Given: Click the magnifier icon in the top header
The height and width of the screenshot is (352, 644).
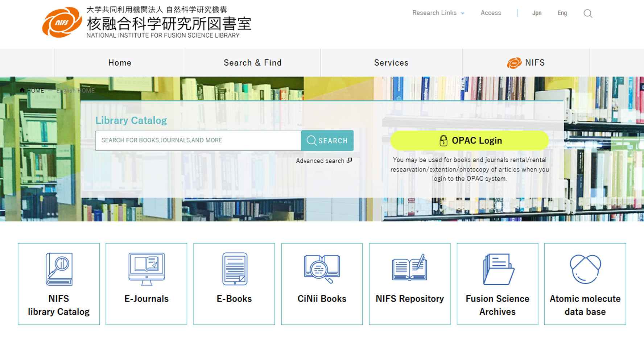Looking at the screenshot, I should (x=588, y=13).
